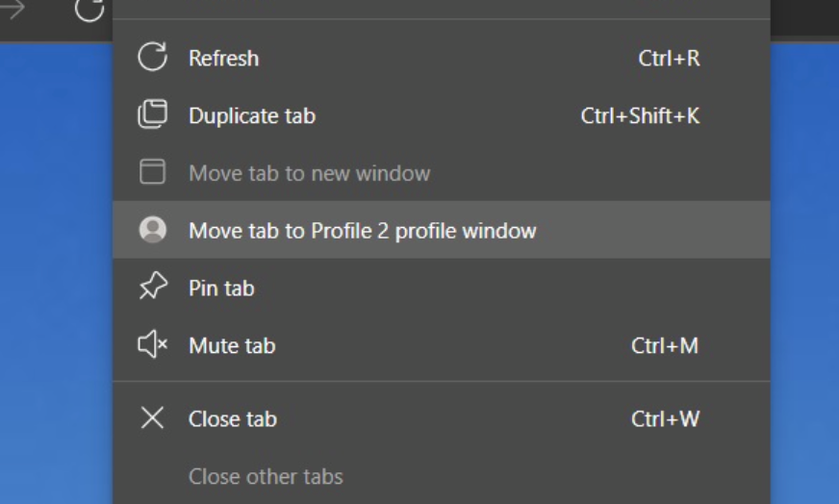Click the browser forward arrow button
The width and height of the screenshot is (839, 504).
click(13, 8)
